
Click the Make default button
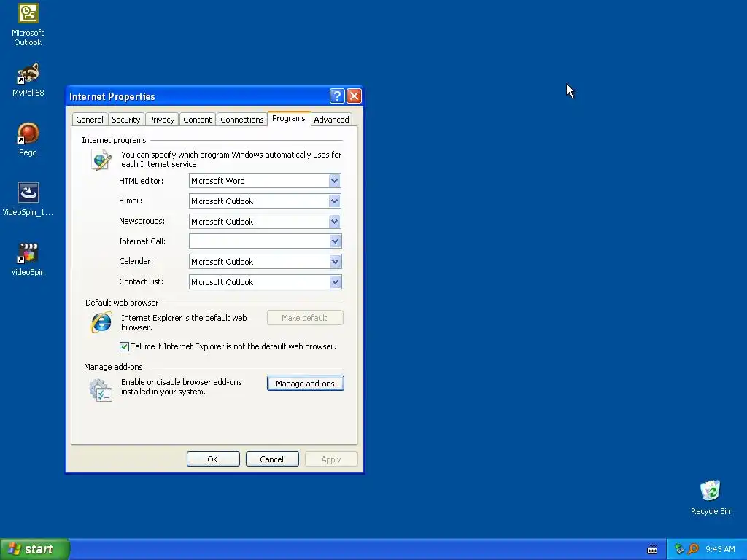305,318
